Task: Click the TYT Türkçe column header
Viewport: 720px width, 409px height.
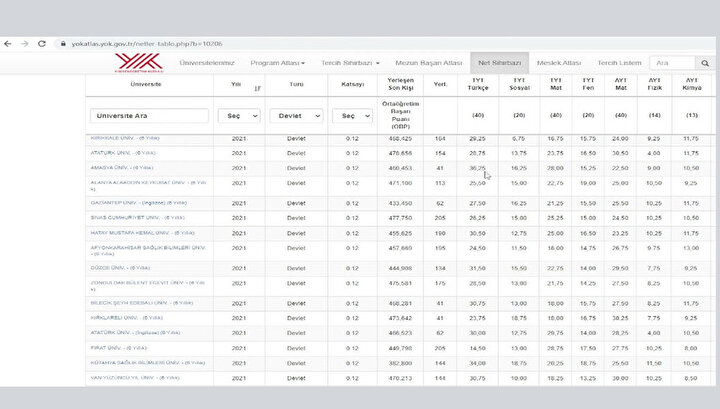Action: 478,84
